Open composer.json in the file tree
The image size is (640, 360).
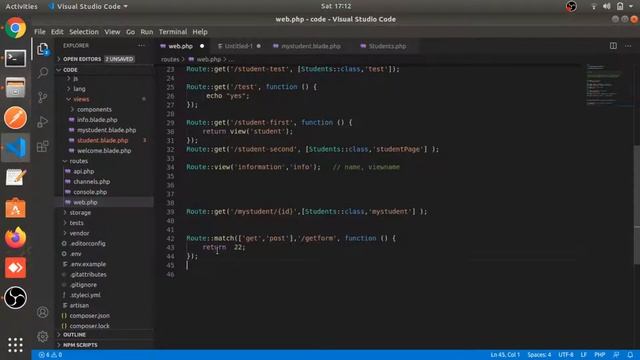[x=89, y=316]
